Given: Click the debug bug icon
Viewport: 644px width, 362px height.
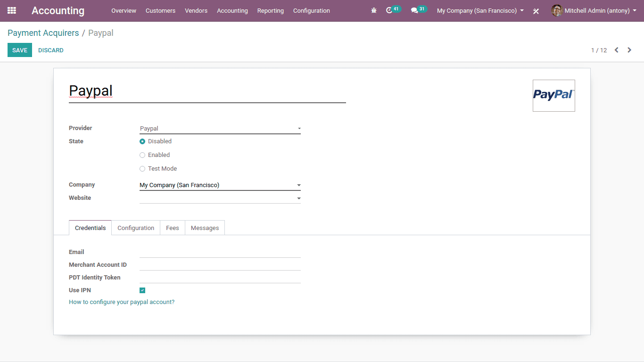Looking at the screenshot, I should [374, 10].
